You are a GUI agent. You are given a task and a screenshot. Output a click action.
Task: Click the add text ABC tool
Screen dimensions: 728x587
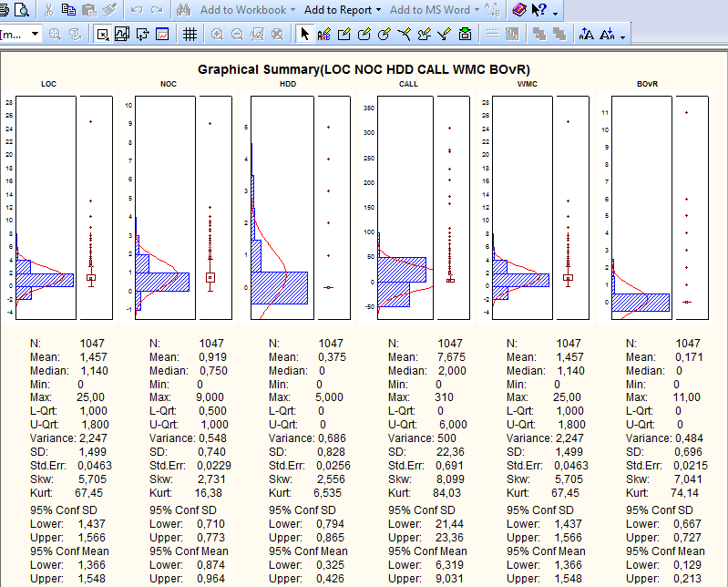click(x=324, y=35)
